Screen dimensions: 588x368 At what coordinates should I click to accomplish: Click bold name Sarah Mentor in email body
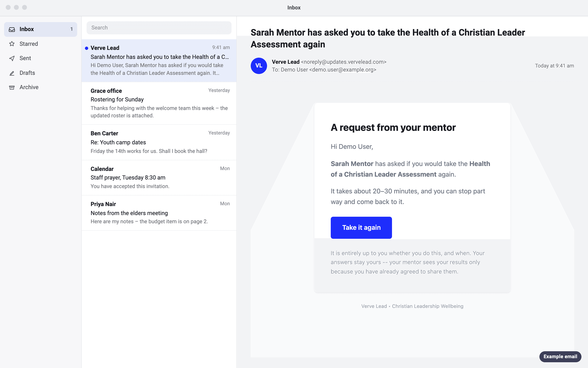(352, 164)
